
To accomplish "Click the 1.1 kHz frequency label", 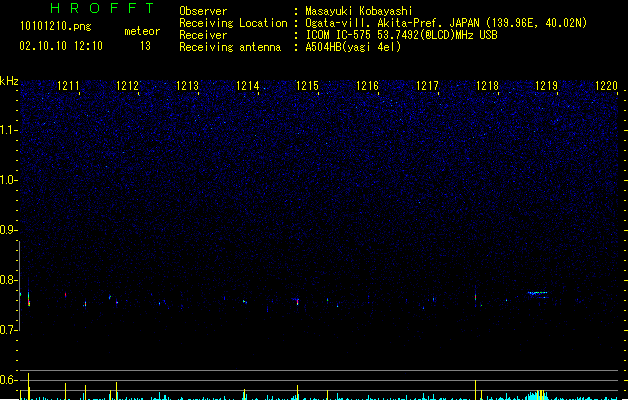I will click(8, 130).
